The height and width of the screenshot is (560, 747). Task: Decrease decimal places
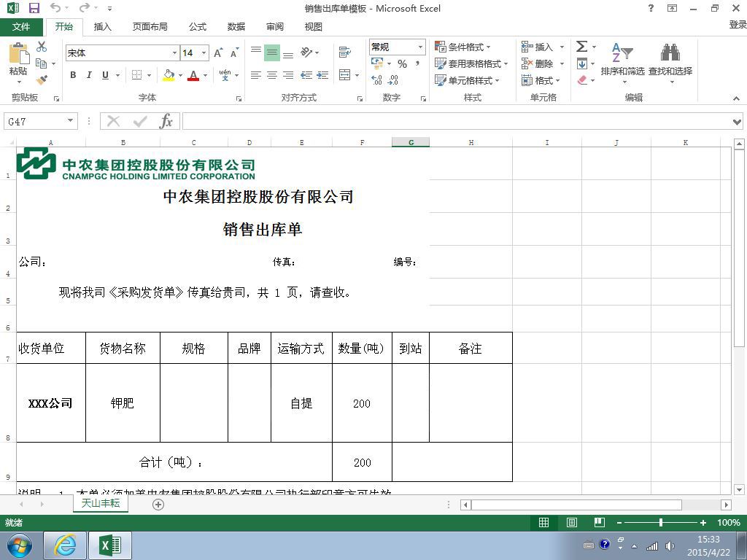(393, 80)
